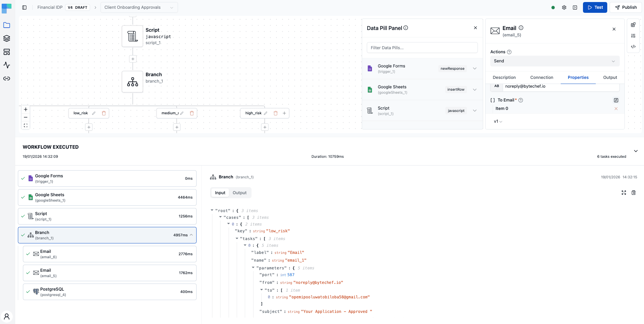
Task: Open the Projects folder panel in sidebar
Action: pos(7,25)
